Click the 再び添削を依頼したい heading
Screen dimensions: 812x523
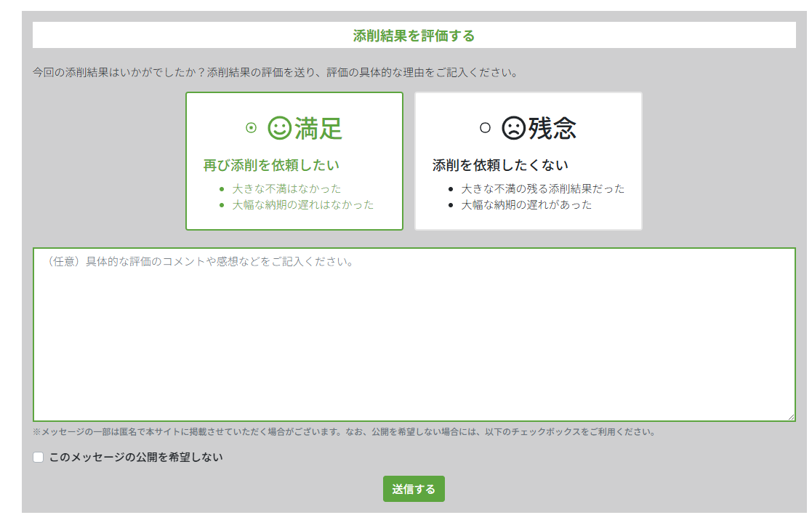pyautogui.click(x=271, y=165)
